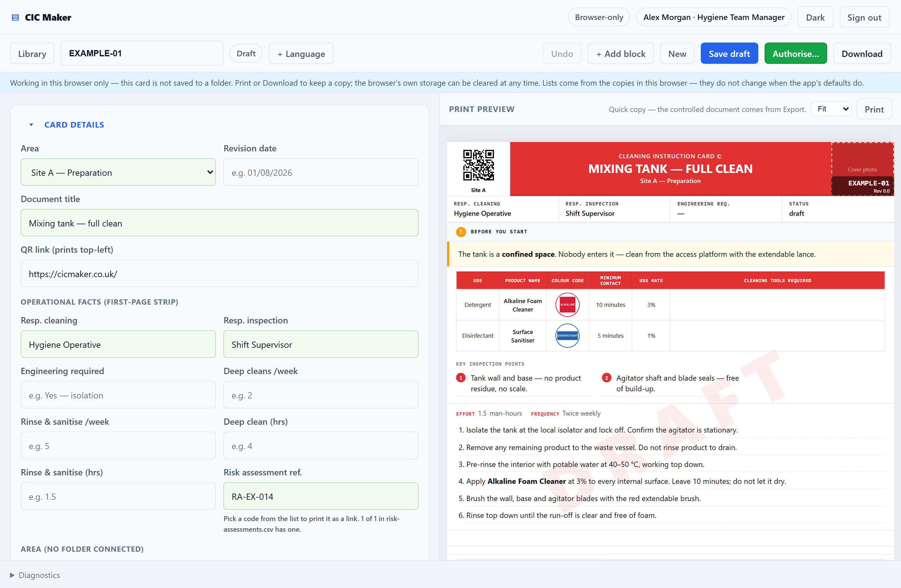Add a Language
This screenshot has width=901, height=588.
301,54
